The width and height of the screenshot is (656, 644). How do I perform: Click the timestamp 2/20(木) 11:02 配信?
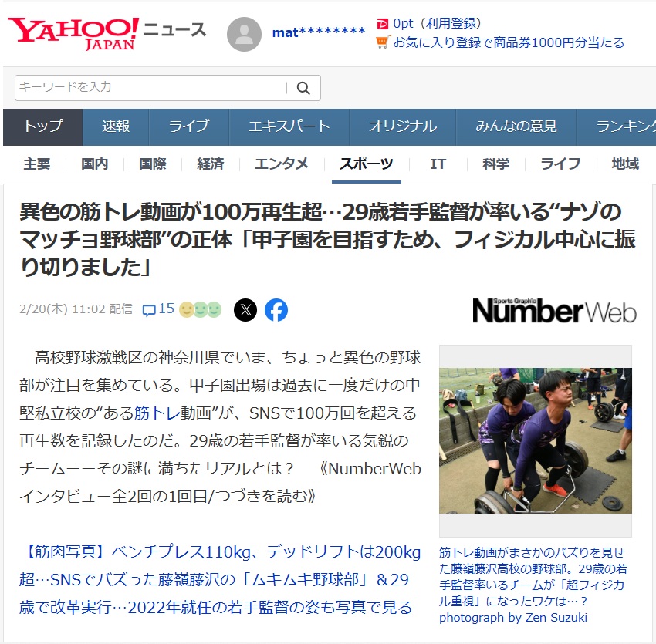(76, 309)
